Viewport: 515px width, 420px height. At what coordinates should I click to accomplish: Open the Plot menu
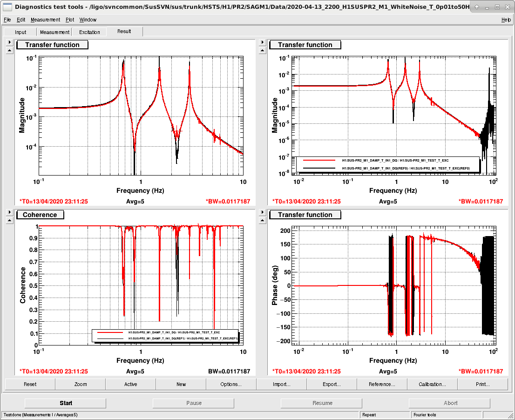pyautogui.click(x=70, y=20)
